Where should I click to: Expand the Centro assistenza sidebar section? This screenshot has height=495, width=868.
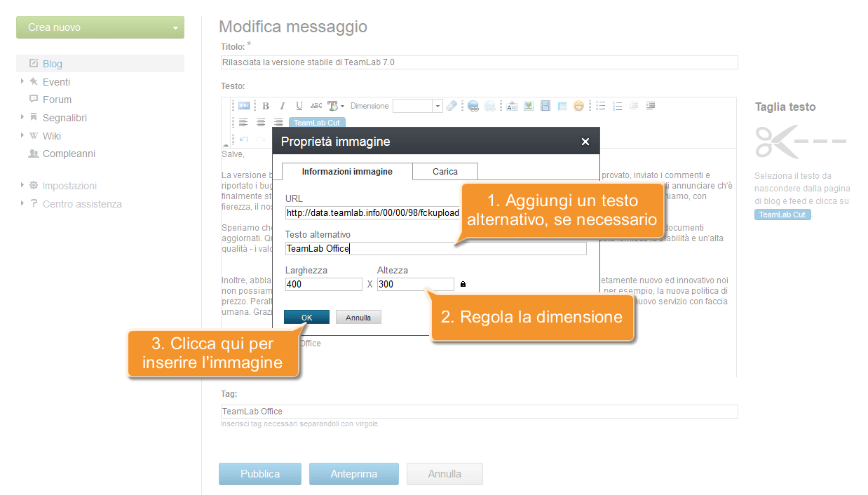click(22, 203)
